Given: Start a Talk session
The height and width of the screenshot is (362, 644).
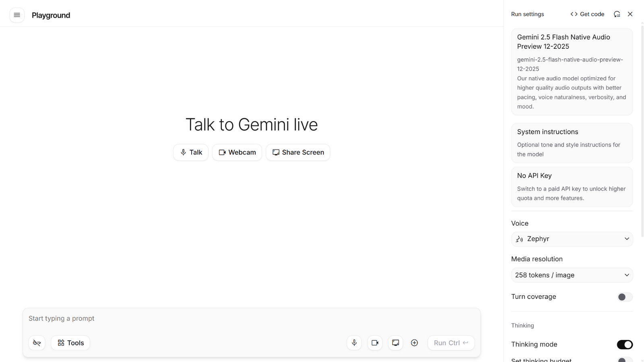Looking at the screenshot, I should click(x=191, y=152).
